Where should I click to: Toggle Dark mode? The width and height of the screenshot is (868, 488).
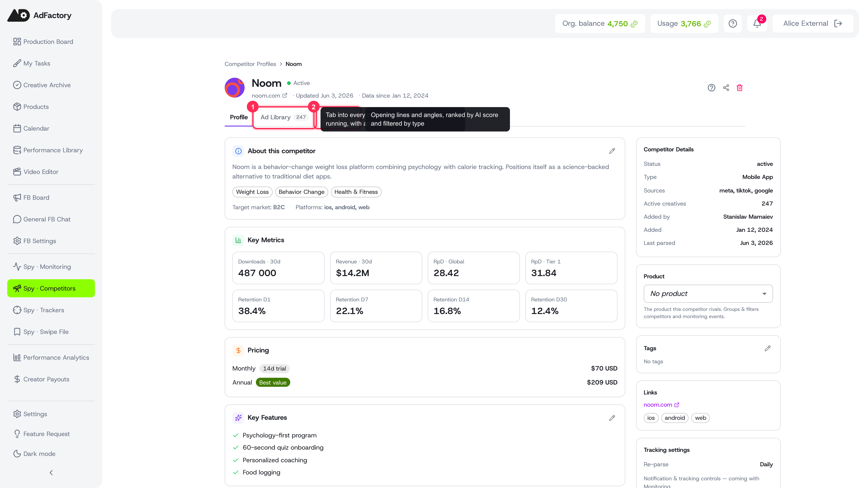pos(51,454)
